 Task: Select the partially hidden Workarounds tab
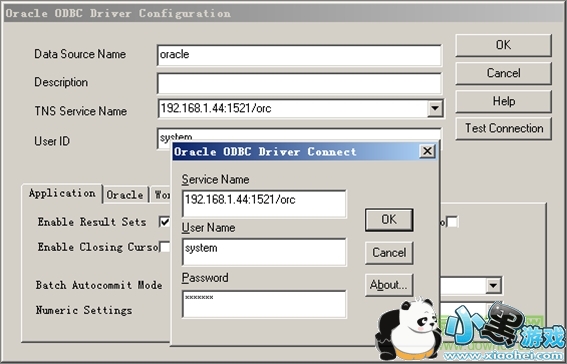point(161,195)
